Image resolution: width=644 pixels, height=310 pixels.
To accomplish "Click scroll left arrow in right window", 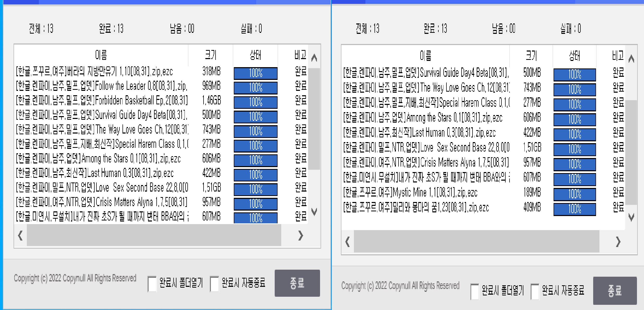I will [x=347, y=242].
